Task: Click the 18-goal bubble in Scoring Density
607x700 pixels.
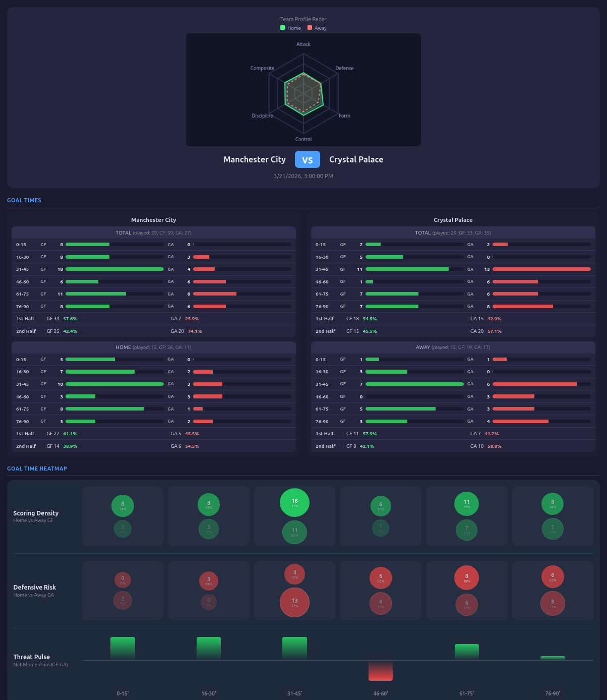Action: (x=294, y=502)
